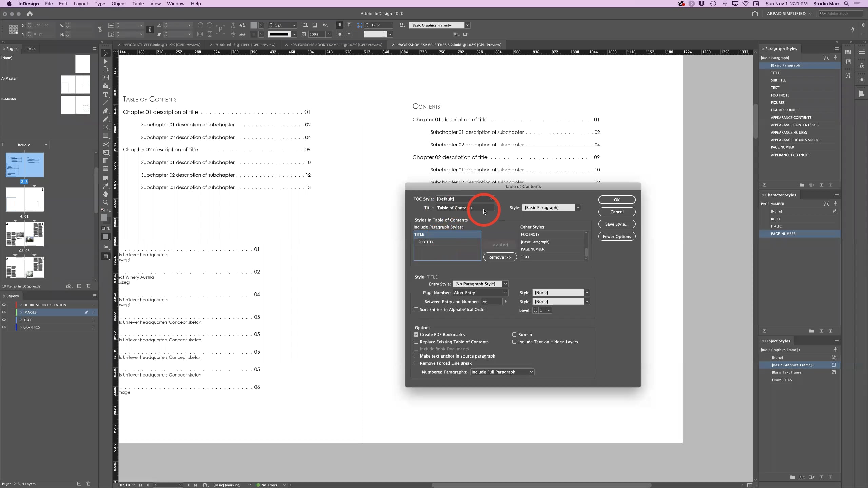Hide the IMAGES layer
The height and width of the screenshot is (488, 868).
point(4,312)
